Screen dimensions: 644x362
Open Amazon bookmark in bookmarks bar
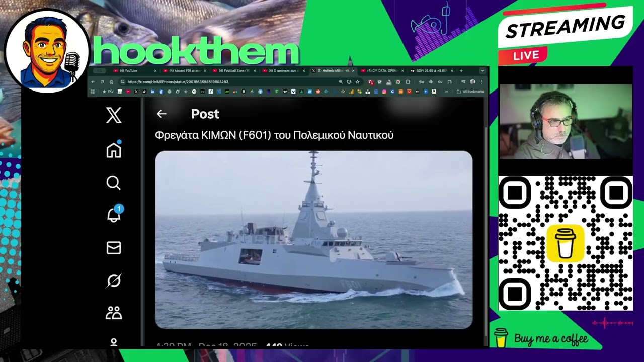[x=434, y=92]
